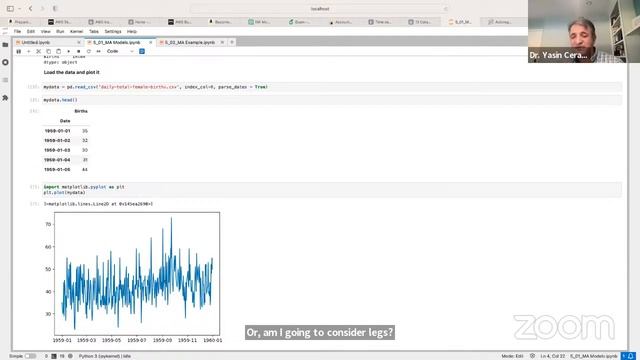640x360 pixels.
Task: Click the Dr. Yasin video thumbnail
Action: tap(584, 31)
